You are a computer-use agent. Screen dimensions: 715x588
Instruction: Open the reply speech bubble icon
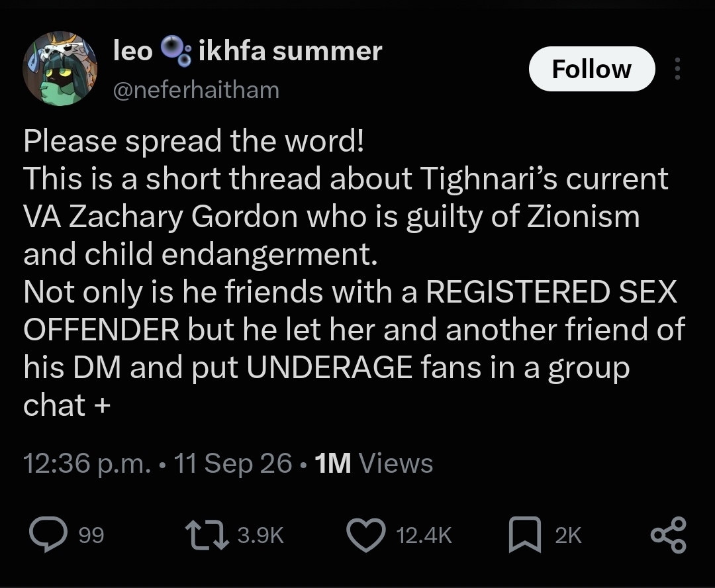click(x=48, y=534)
